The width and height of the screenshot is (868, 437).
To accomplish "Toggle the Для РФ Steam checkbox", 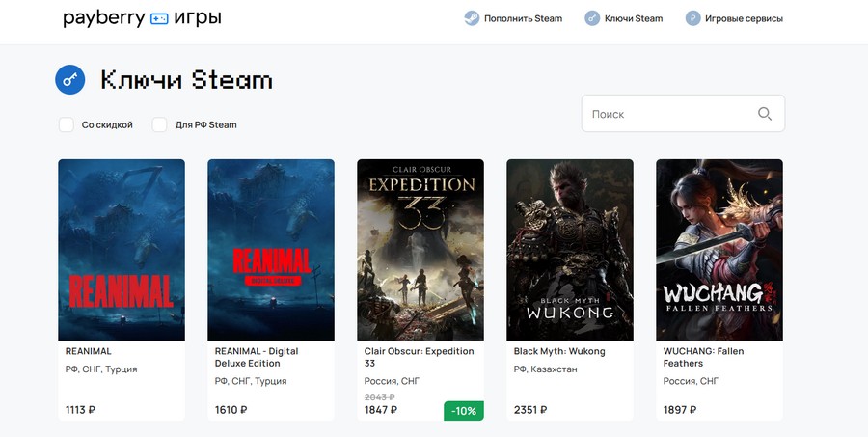I will (160, 124).
